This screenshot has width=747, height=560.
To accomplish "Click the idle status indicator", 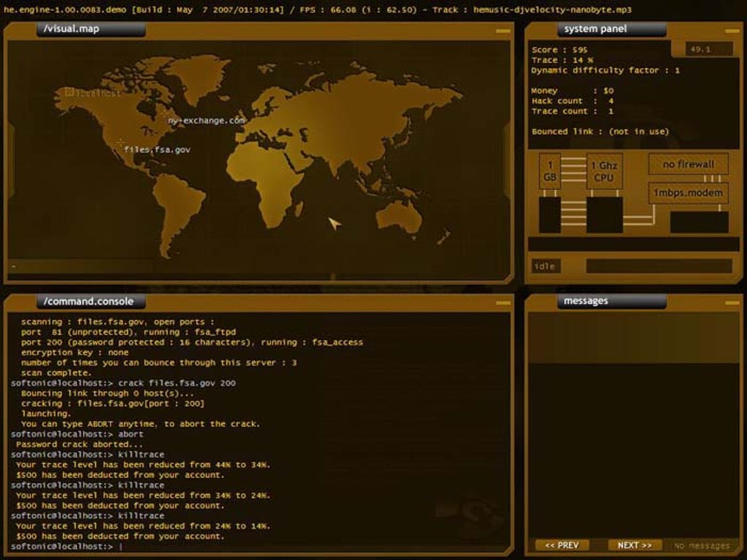I will click(x=546, y=266).
